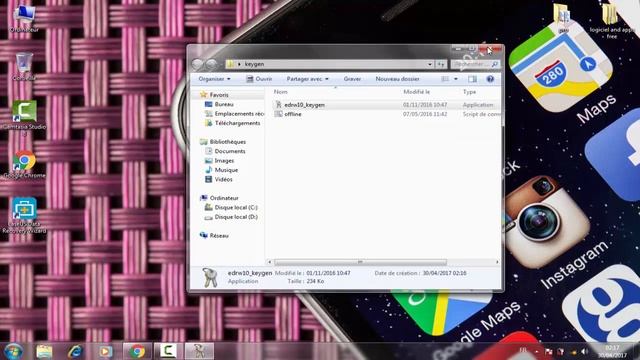This screenshot has height=360, width=640.
Task: Click Ouvrir in the toolbar
Action: click(259, 79)
